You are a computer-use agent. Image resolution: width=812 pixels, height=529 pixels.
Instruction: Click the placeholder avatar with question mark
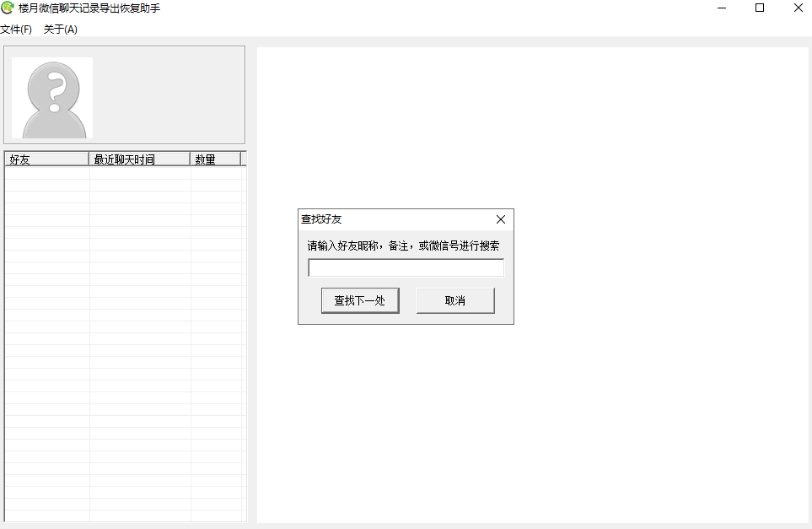53,98
